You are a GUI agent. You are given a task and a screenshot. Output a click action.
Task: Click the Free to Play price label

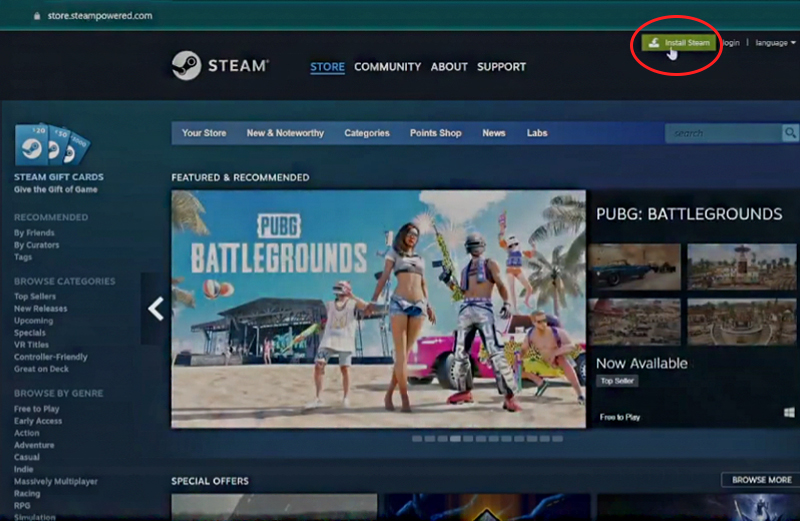coord(620,417)
